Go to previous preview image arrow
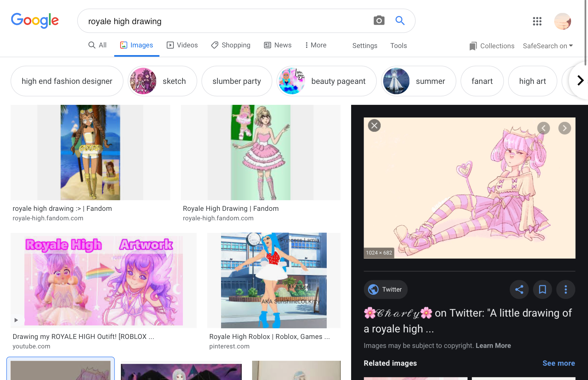Viewport: 588px width, 380px height. (x=543, y=128)
